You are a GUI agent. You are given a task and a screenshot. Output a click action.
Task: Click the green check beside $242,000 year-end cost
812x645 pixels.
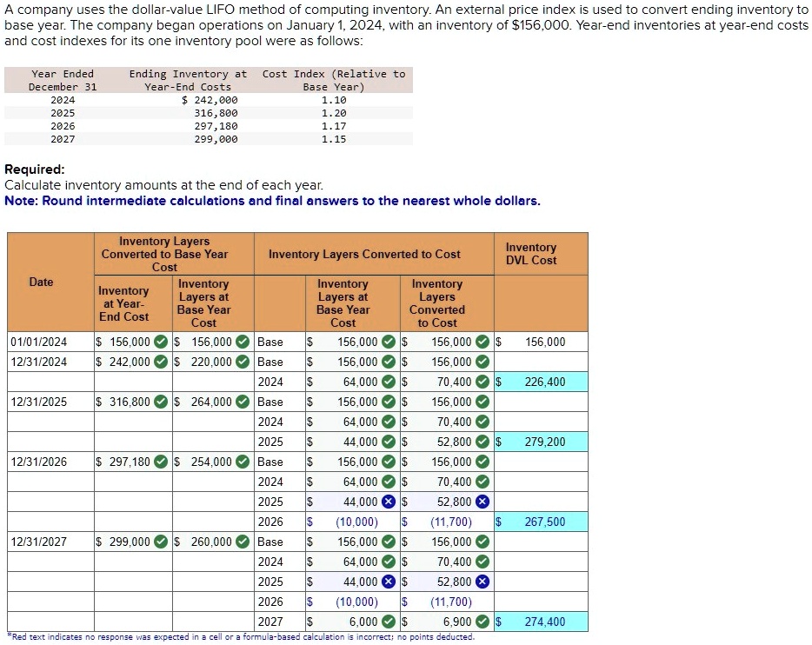click(x=162, y=362)
